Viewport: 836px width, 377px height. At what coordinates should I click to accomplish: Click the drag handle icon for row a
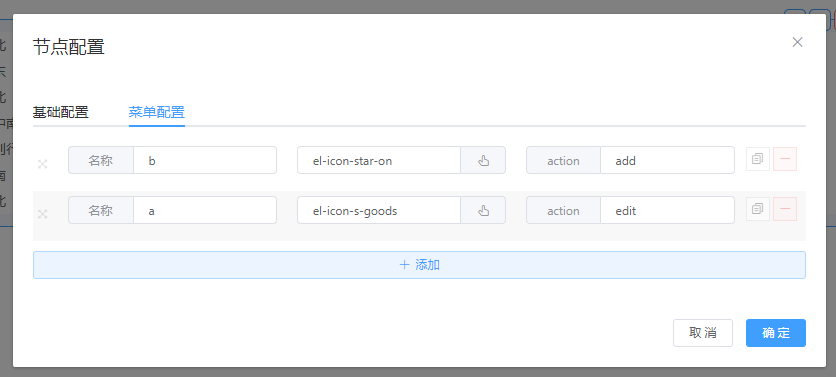43,214
